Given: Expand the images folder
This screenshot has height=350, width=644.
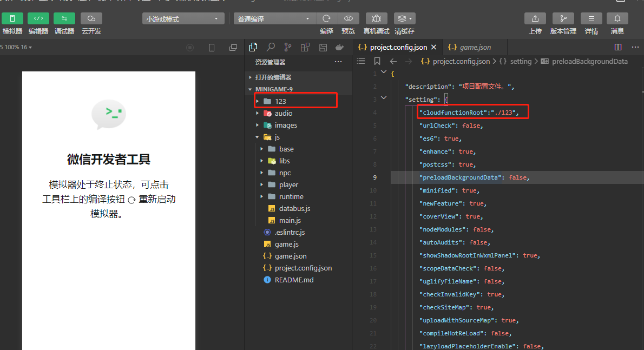Looking at the screenshot, I should tap(299, 125).
